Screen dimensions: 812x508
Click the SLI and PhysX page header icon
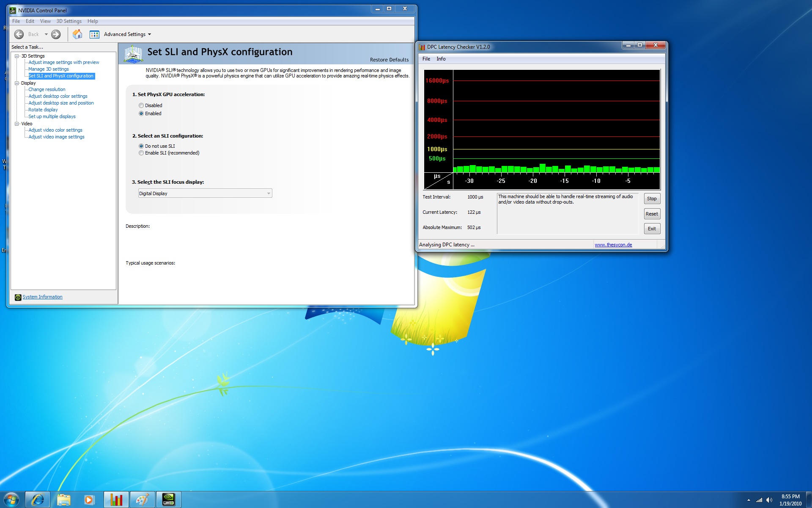pos(133,54)
